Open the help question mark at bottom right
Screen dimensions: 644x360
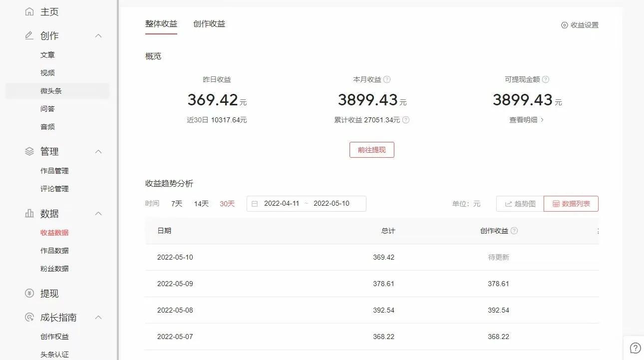click(x=636, y=348)
